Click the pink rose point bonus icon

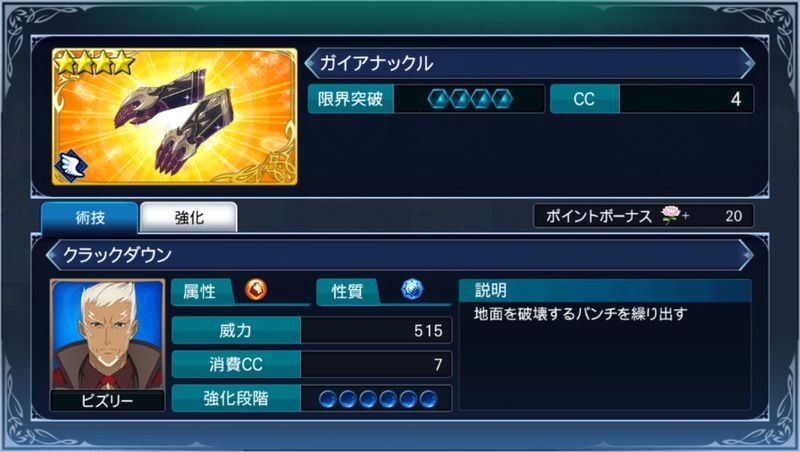click(x=670, y=215)
